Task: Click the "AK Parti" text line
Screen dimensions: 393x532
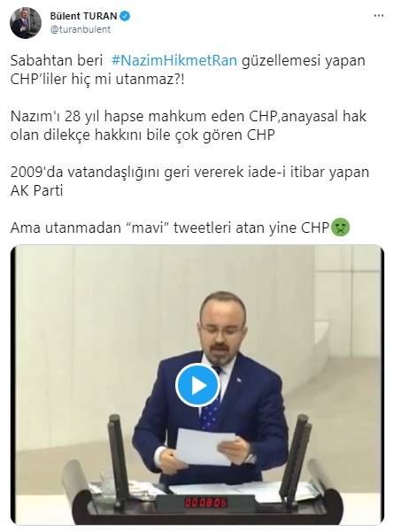Action: click(x=36, y=190)
